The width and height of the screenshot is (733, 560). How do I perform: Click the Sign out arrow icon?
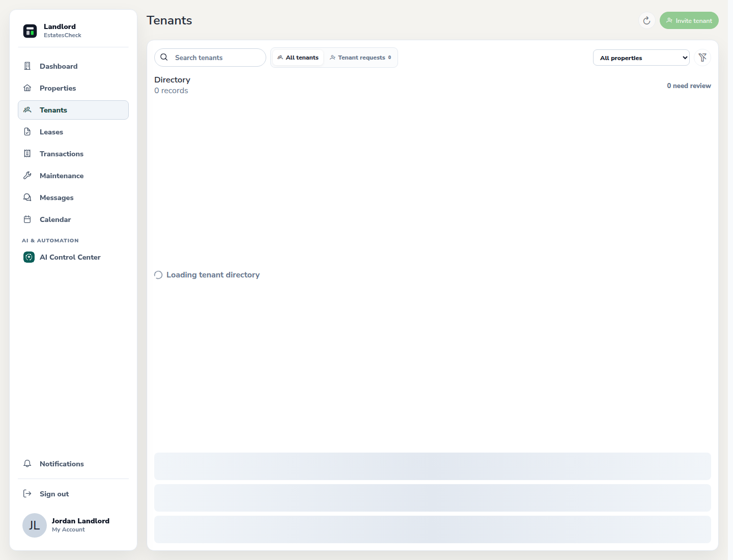coord(27,494)
